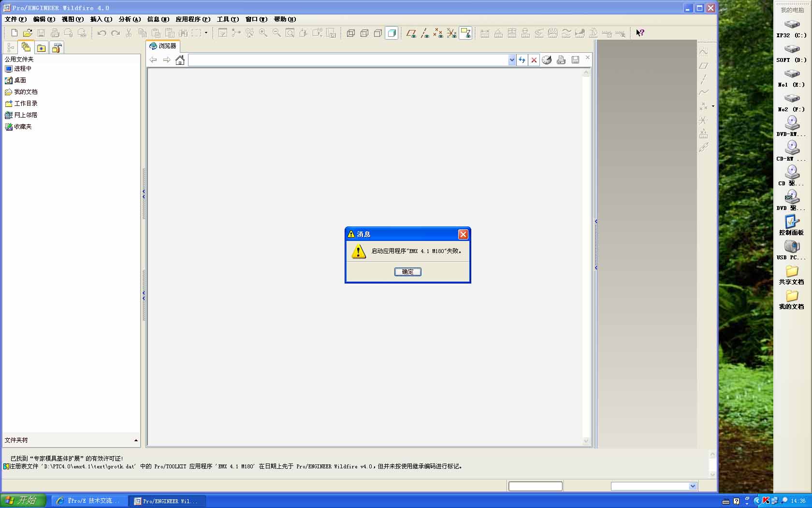This screenshot has width=812, height=508.
Task: Switch to Pro/E 技术交流 taskbar window
Action: (89, 501)
